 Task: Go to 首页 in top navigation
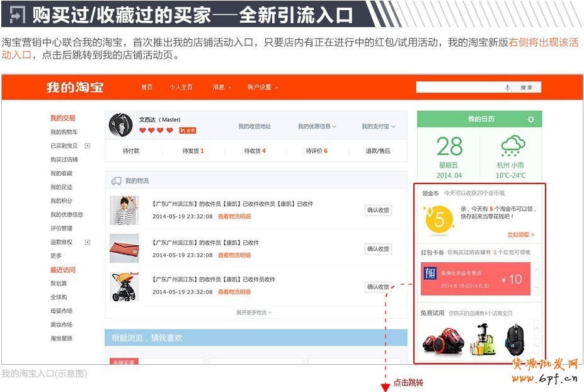[147, 87]
